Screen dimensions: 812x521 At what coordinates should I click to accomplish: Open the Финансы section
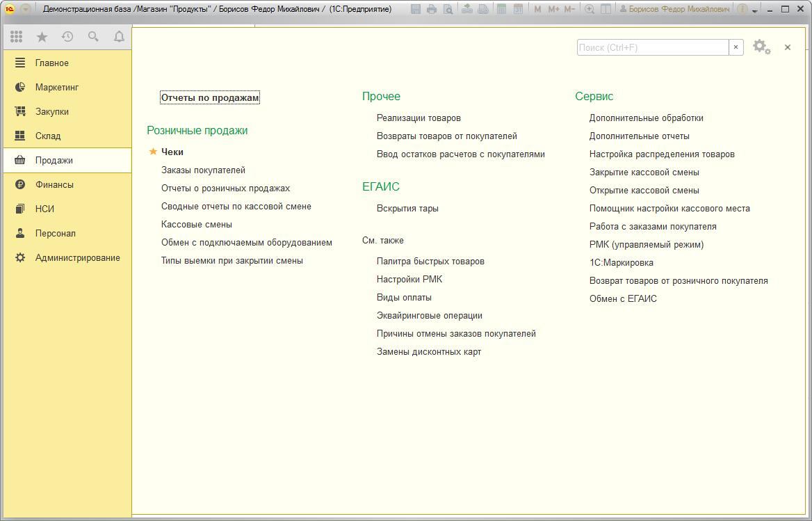67,184
